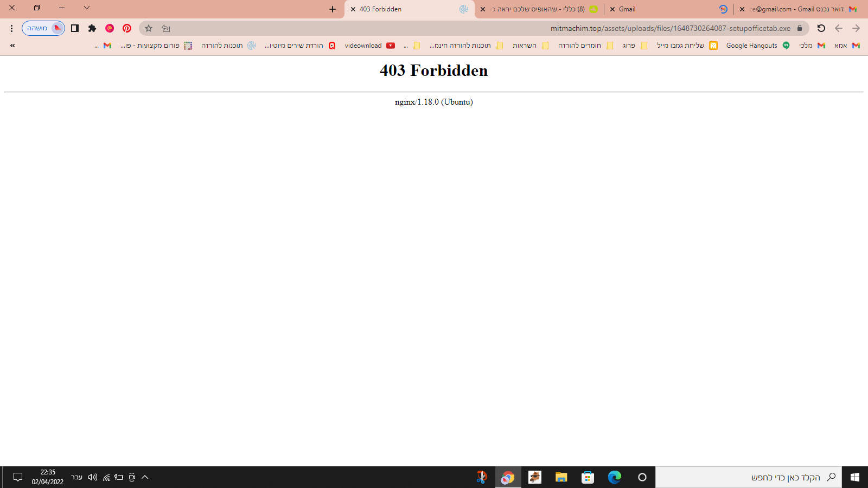The height and width of the screenshot is (488, 868).
Task: Switch input language from עבר
Action: [76, 477]
